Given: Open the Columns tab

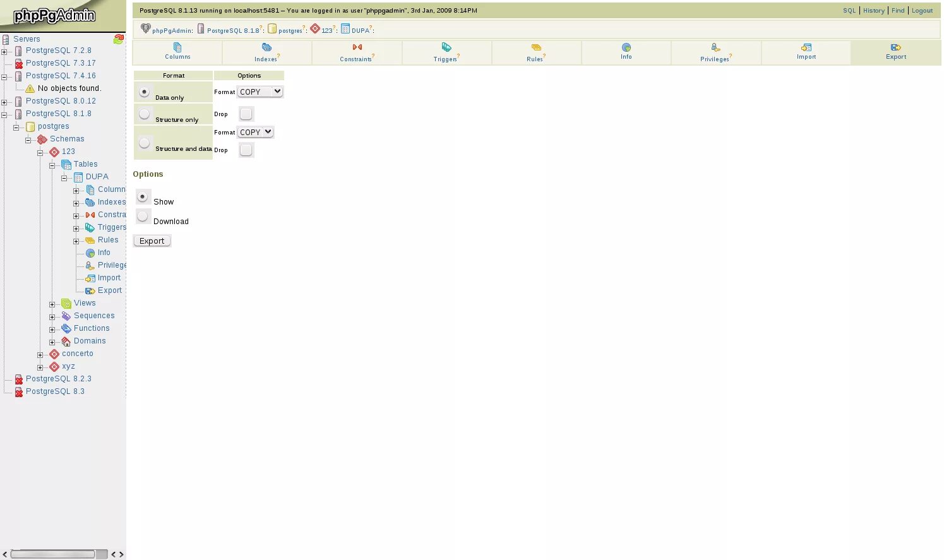Looking at the screenshot, I should coord(177,52).
